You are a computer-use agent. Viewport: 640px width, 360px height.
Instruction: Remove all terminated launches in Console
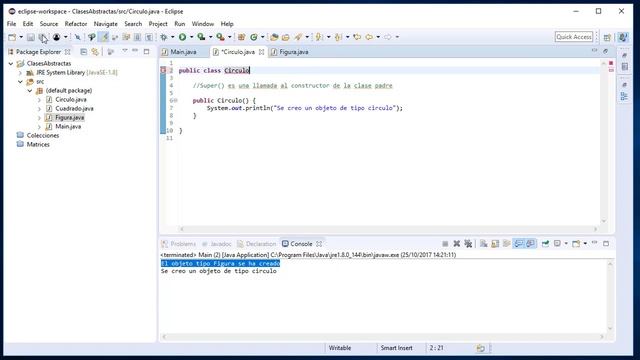468,244
